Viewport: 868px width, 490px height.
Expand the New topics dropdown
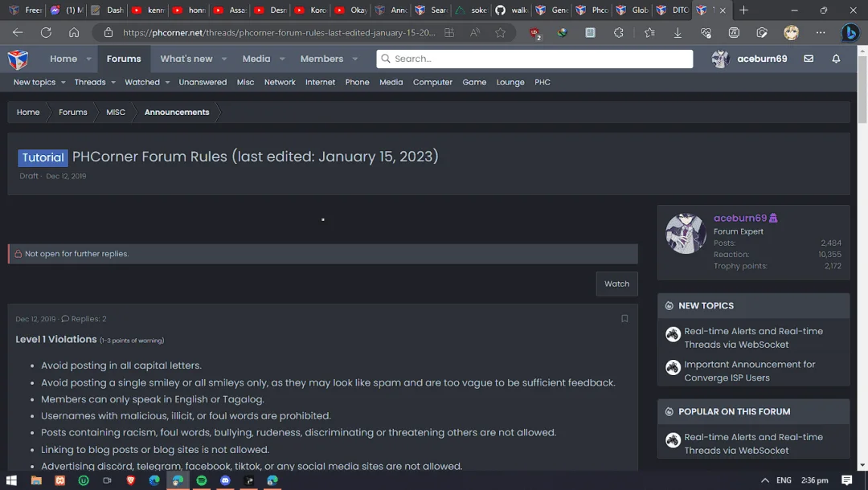(63, 83)
